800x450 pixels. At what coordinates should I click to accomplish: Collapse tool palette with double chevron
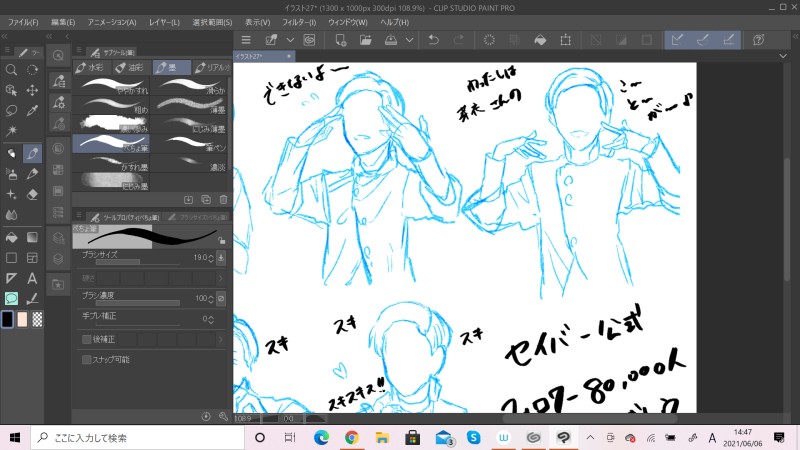[5, 36]
